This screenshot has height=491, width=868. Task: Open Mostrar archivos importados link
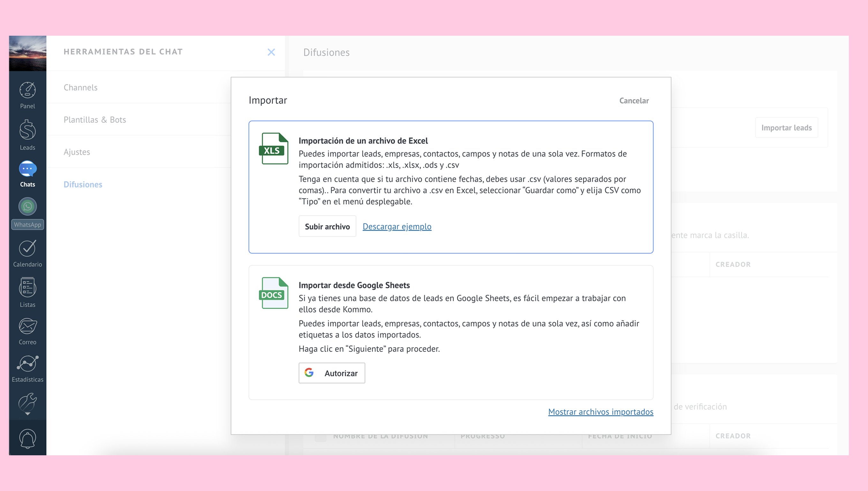[x=601, y=412]
